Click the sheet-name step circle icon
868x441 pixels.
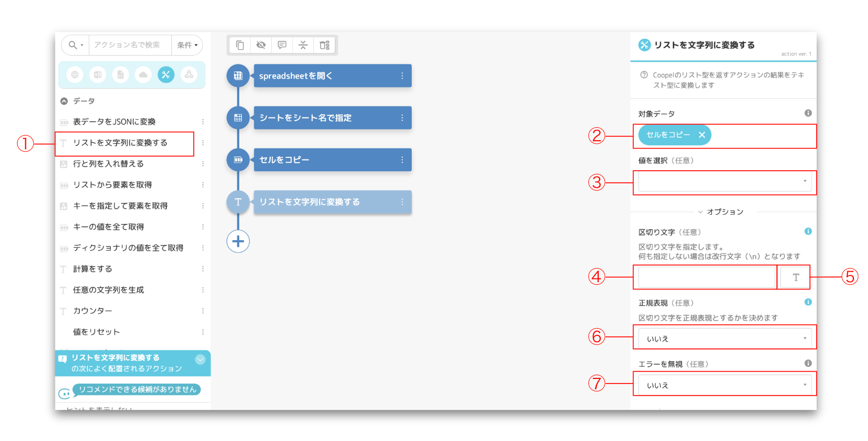tap(238, 117)
